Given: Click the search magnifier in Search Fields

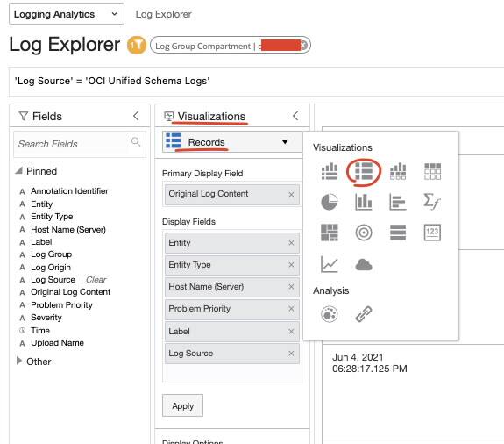Looking at the screenshot, I should click(136, 141).
